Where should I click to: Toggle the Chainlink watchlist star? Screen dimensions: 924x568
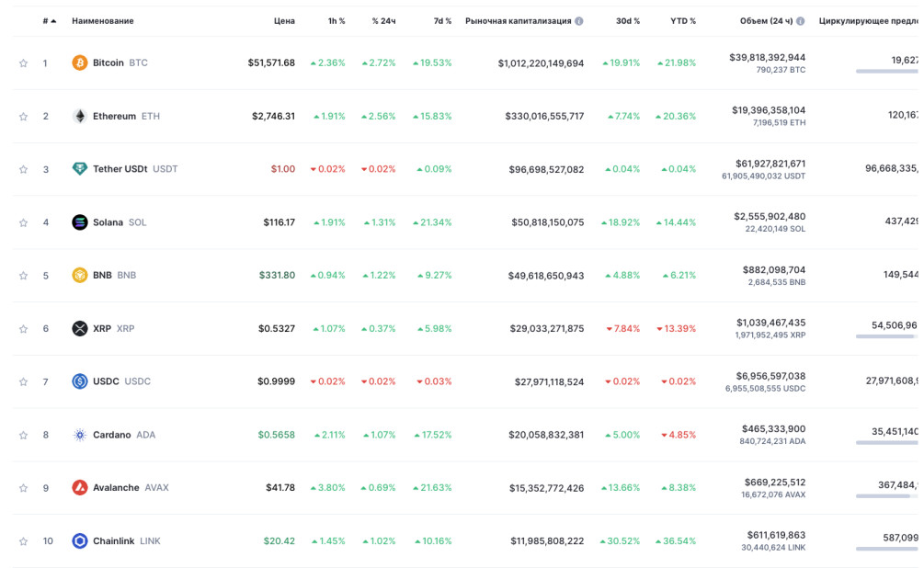(x=23, y=541)
